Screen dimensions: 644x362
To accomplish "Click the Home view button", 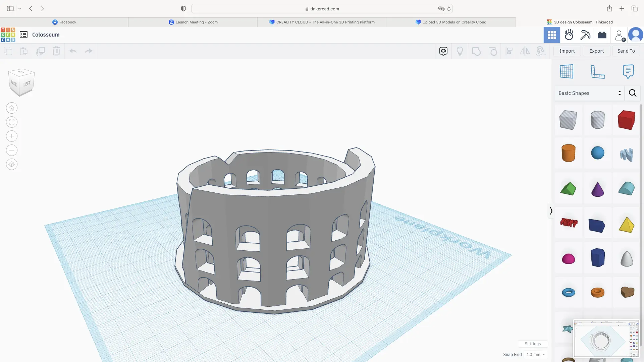I will (12, 108).
